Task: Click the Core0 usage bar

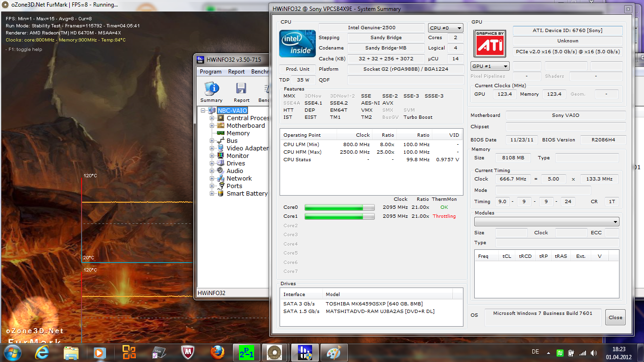Action: click(x=339, y=207)
